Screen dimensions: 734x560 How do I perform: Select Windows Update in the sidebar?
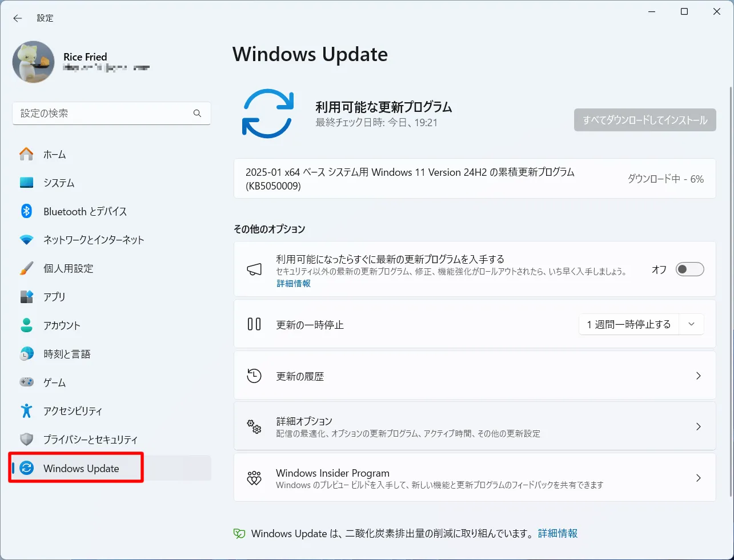[111, 468]
